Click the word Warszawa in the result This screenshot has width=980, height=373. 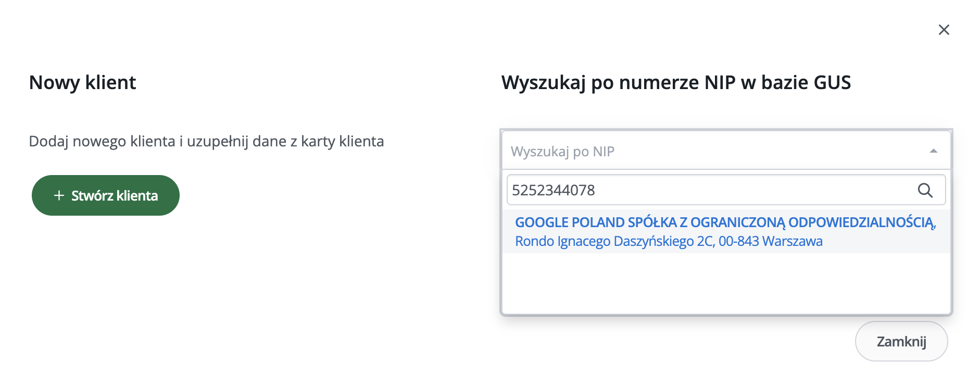point(792,242)
